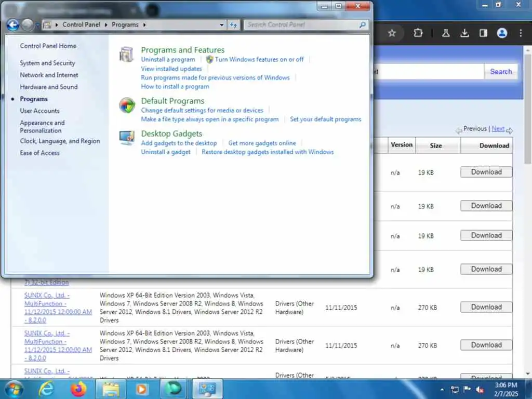Open the Default Programs icon
Screen dimensions: 532x399
(x=127, y=105)
